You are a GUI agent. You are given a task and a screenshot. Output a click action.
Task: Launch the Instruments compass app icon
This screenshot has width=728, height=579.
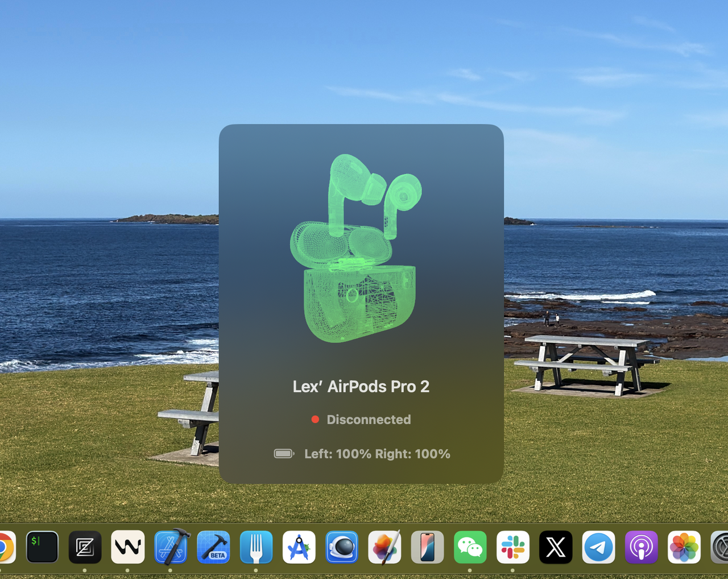pos(299,547)
